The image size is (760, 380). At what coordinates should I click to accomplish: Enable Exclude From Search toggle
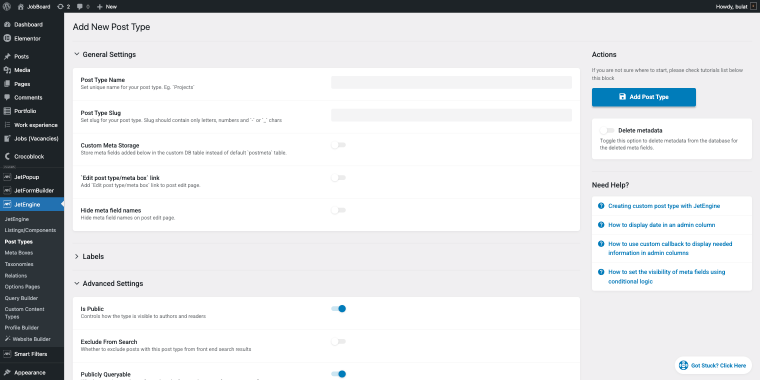338,342
